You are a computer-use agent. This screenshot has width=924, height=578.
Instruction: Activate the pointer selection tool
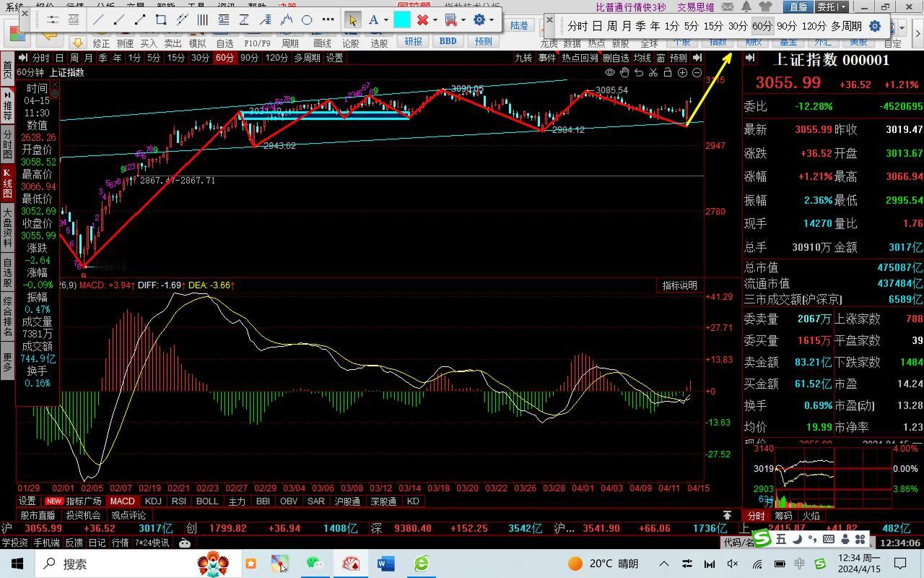[352, 20]
